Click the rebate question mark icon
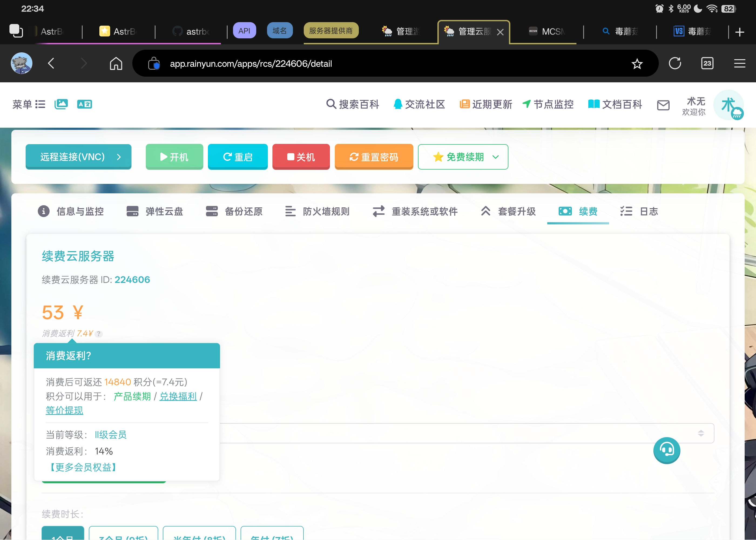This screenshot has height=540, width=756. click(x=99, y=334)
